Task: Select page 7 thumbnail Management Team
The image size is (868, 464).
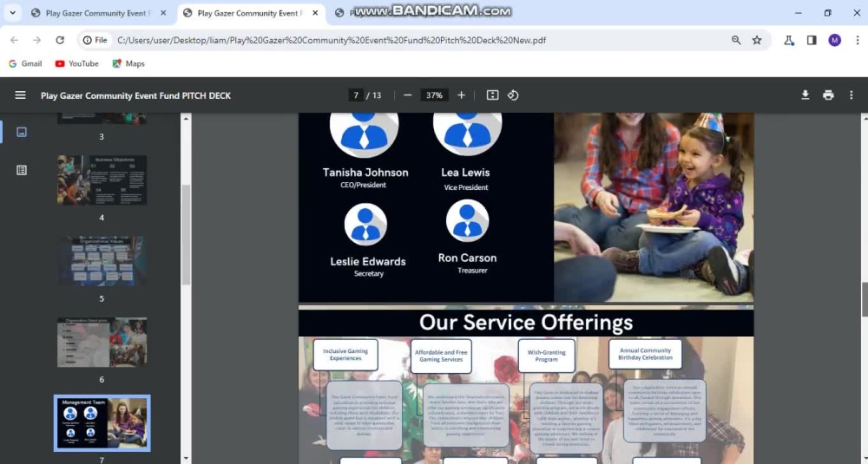Action: [102, 423]
